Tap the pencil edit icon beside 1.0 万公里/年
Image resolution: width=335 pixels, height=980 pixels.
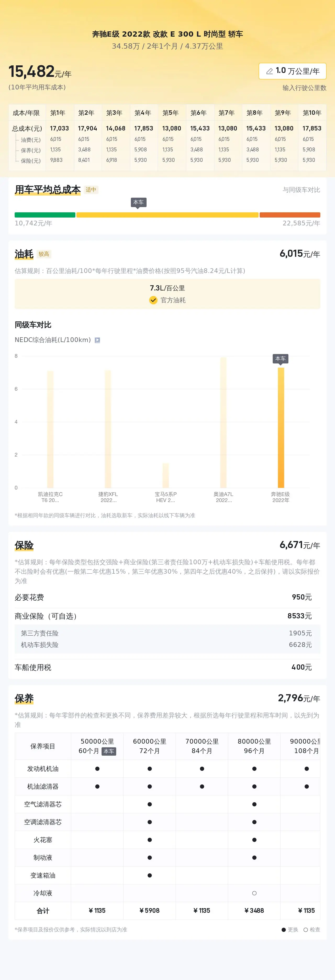pyautogui.click(x=270, y=71)
